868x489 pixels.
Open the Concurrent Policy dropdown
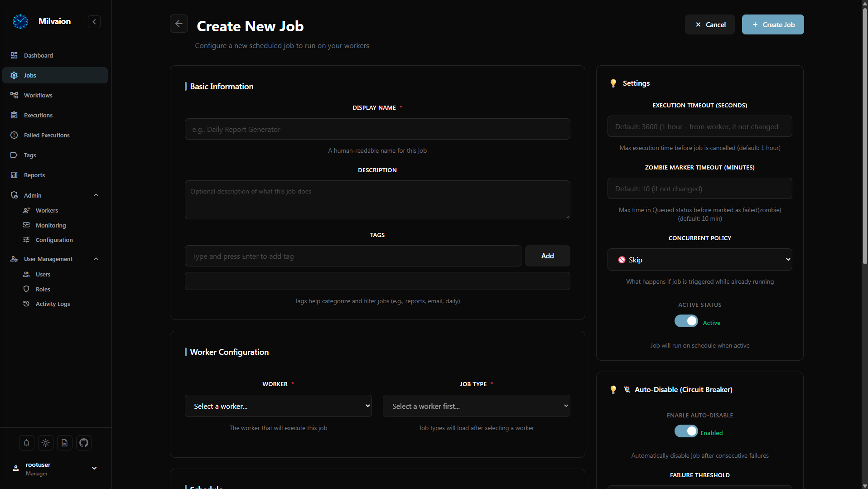click(x=699, y=260)
